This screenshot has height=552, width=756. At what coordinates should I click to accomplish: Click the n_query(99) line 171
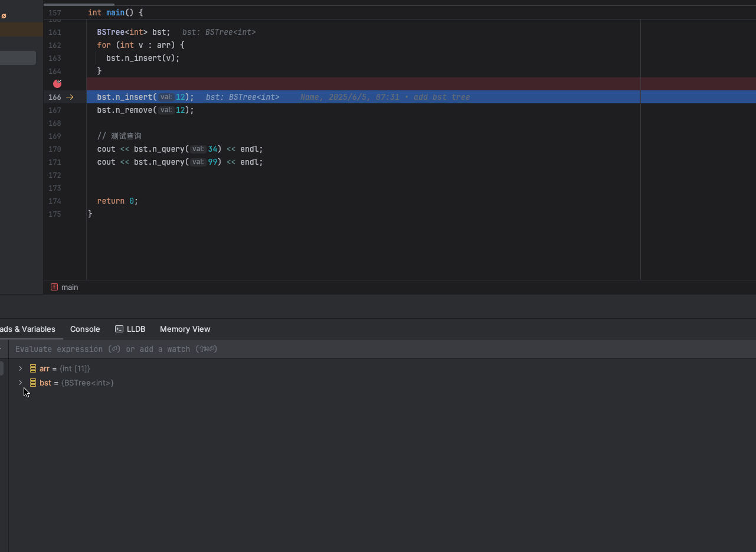[x=180, y=162]
